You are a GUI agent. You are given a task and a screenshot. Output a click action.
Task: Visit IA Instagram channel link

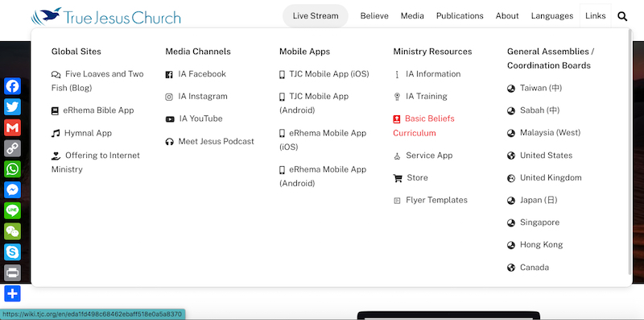196,97
